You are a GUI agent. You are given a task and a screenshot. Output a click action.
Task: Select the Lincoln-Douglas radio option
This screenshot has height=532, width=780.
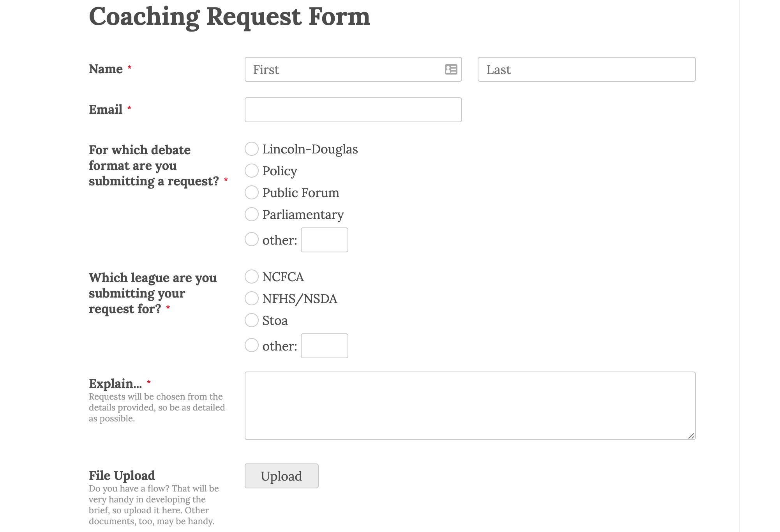tap(252, 149)
